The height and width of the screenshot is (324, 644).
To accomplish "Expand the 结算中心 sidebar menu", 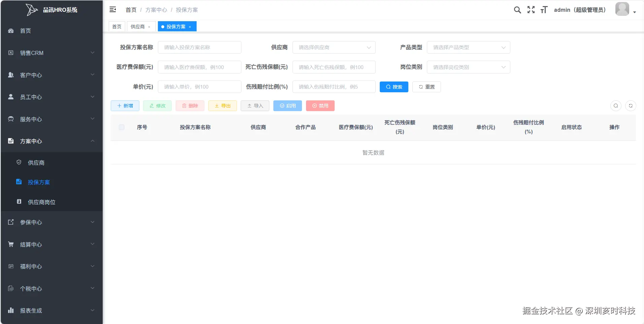I will (52, 245).
